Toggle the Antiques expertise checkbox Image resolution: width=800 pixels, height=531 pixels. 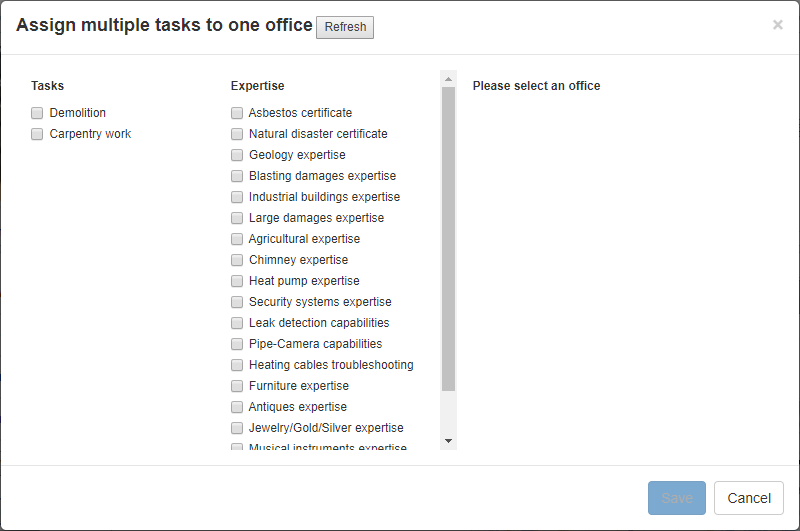(x=237, y=407)
